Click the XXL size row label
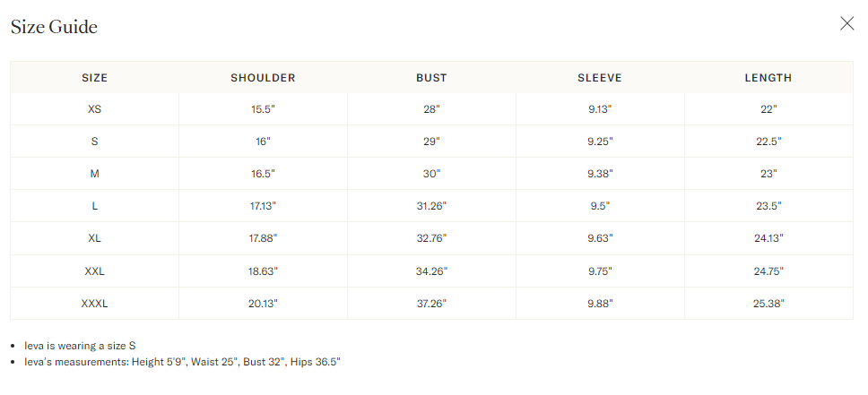 tap(94, 270)
